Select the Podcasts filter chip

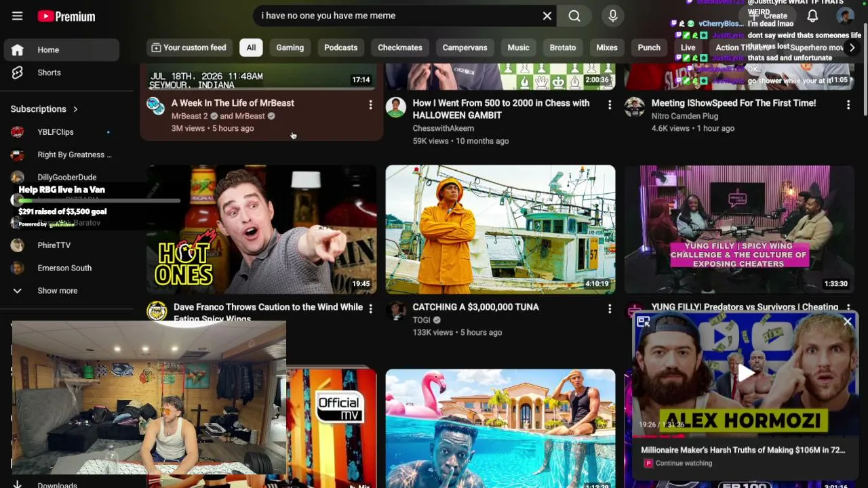[340, 47]
